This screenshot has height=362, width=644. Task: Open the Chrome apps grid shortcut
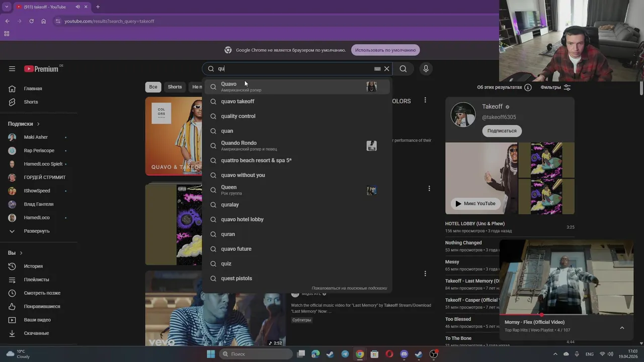[7, 34]
